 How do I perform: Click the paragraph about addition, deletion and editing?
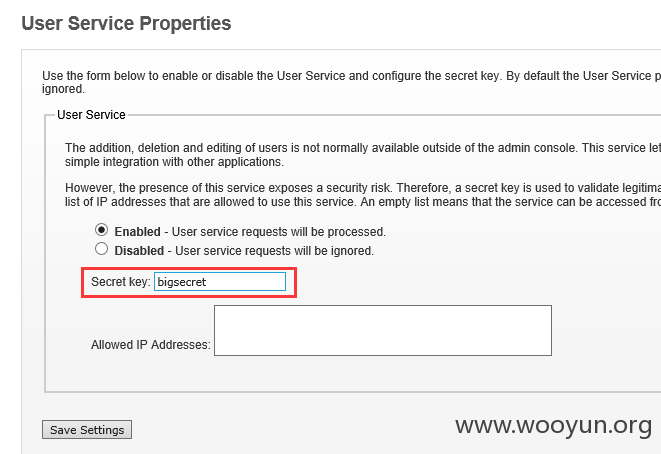[x=363, y=155]
